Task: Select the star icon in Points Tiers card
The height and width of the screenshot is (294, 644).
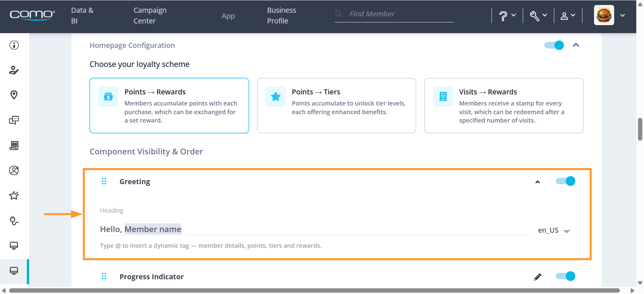Action: point(276,97)
